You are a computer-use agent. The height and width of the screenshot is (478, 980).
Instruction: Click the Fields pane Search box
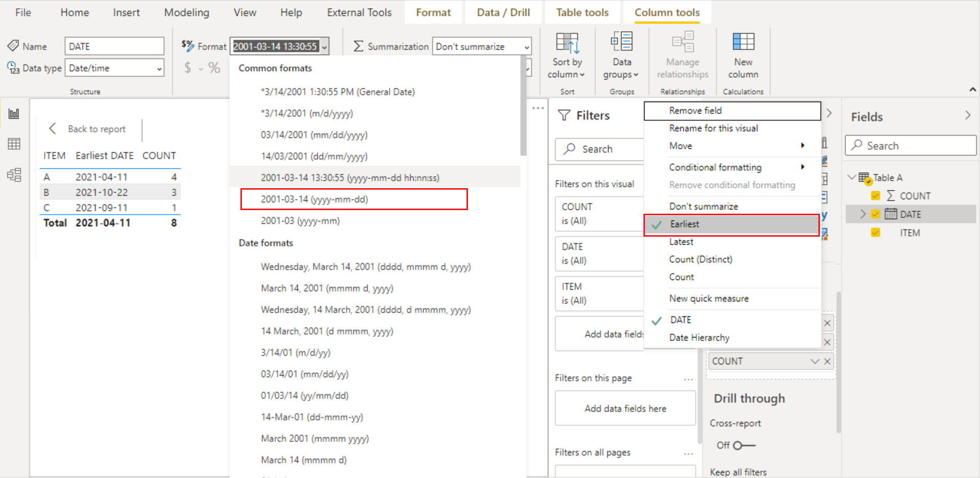[910, 146]
